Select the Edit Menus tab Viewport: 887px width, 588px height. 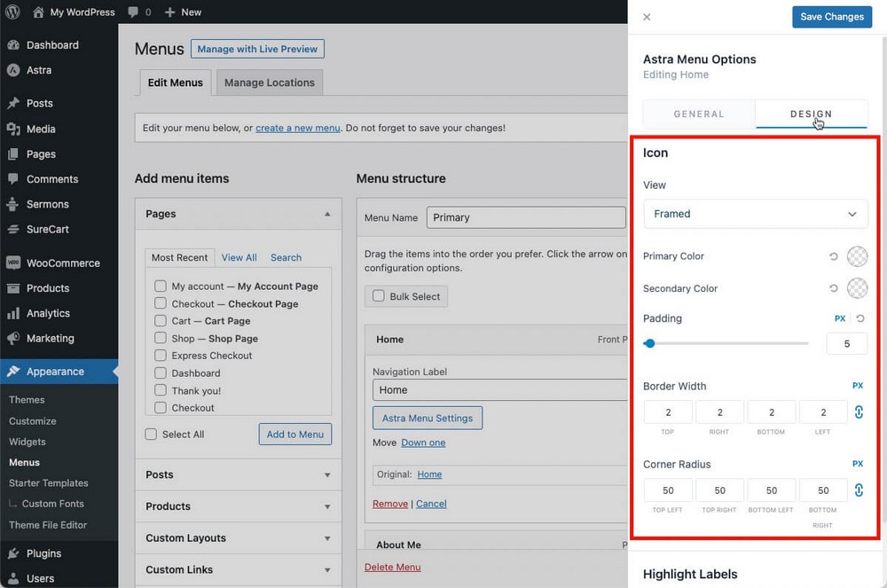coord(176,82)
